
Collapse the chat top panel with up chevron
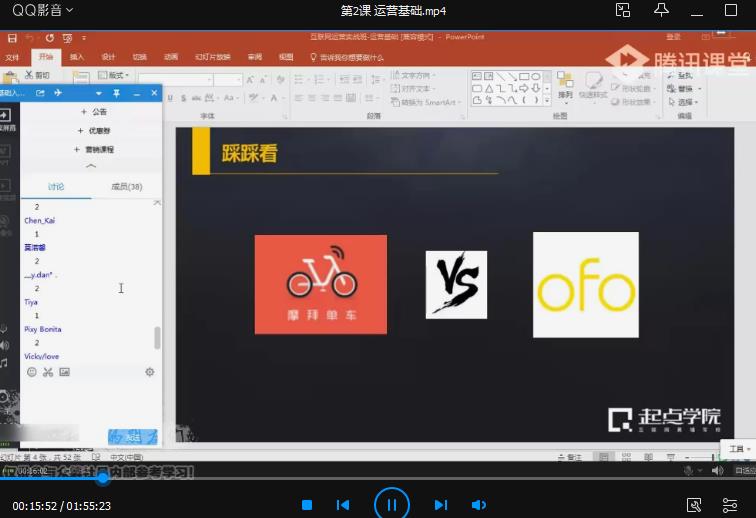coord(91,166)
